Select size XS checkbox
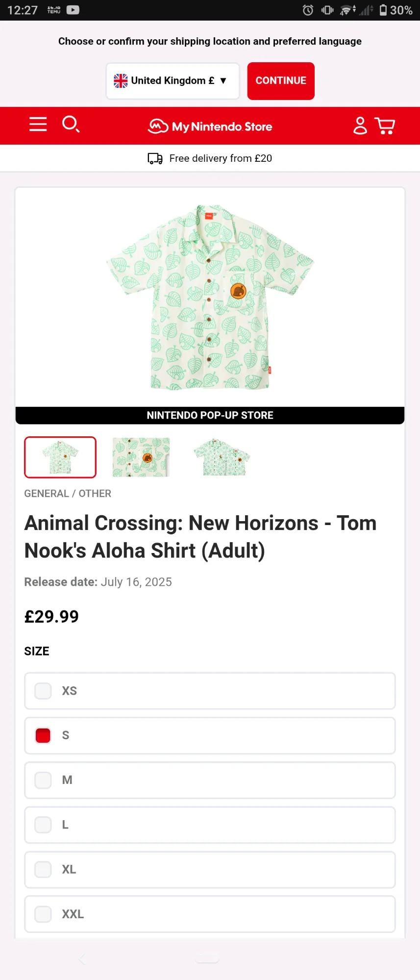 (43, 691)
